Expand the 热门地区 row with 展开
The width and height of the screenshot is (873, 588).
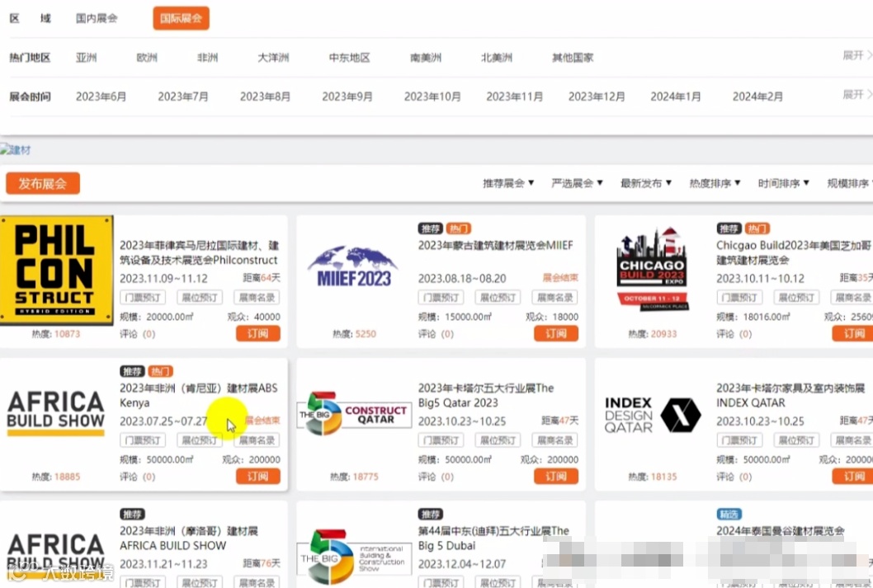856,55
